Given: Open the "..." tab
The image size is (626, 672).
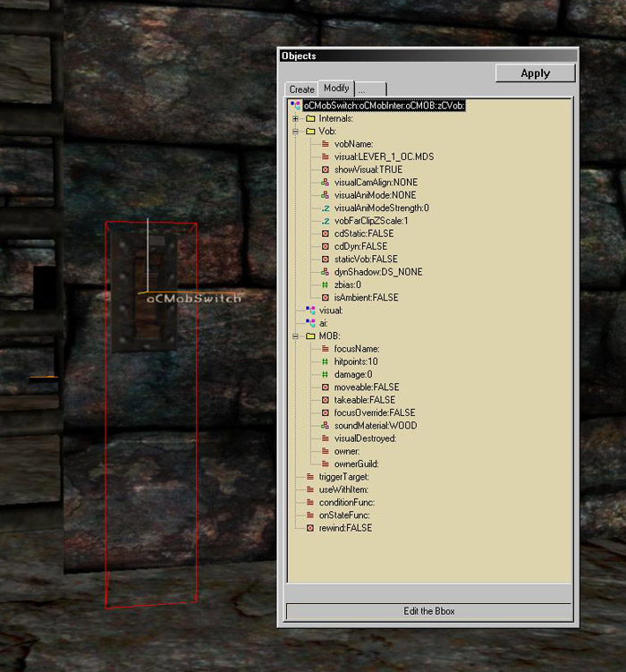Looking at the screenshot, I should point(371,89).
